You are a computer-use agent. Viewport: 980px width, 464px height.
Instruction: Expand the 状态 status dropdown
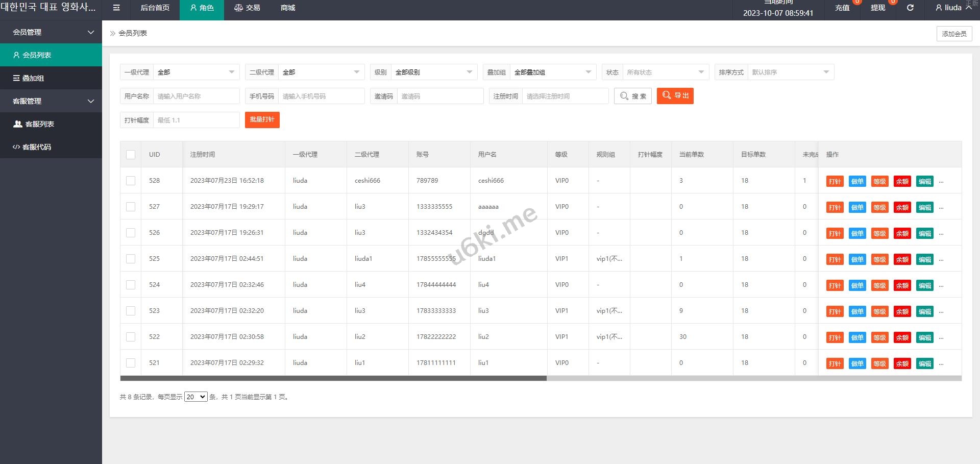pyautogui.click(x=665, y=72)
